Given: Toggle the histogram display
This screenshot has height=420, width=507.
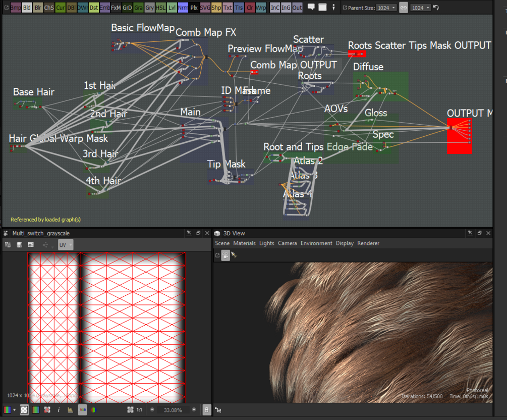Looking at the screenshot, I should click(x=70, y=409).
